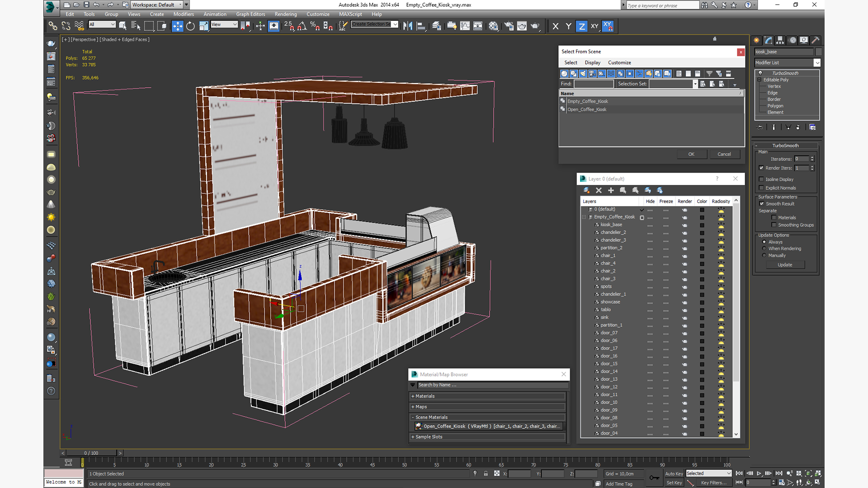The height and width of the screenshot is (488, 868).
Task: Select When Rendering update option
Action: point(764,249)
